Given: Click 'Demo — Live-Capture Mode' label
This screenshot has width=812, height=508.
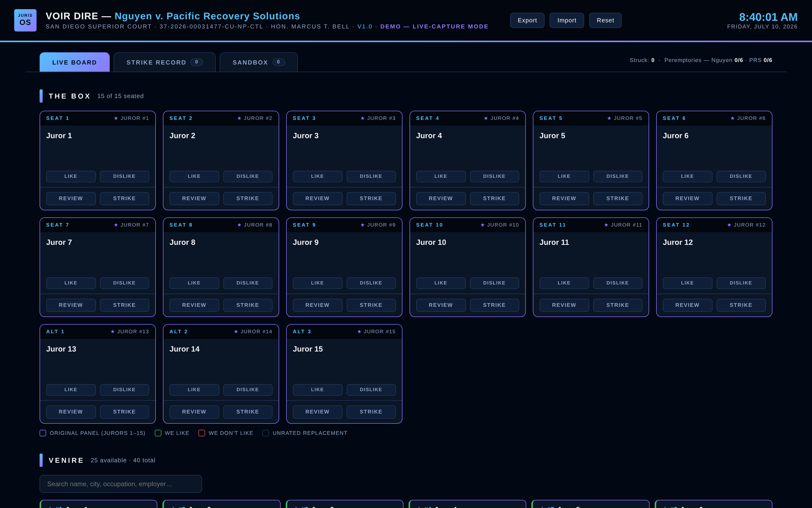Looking at the screenshot, I should pos(434,26).
